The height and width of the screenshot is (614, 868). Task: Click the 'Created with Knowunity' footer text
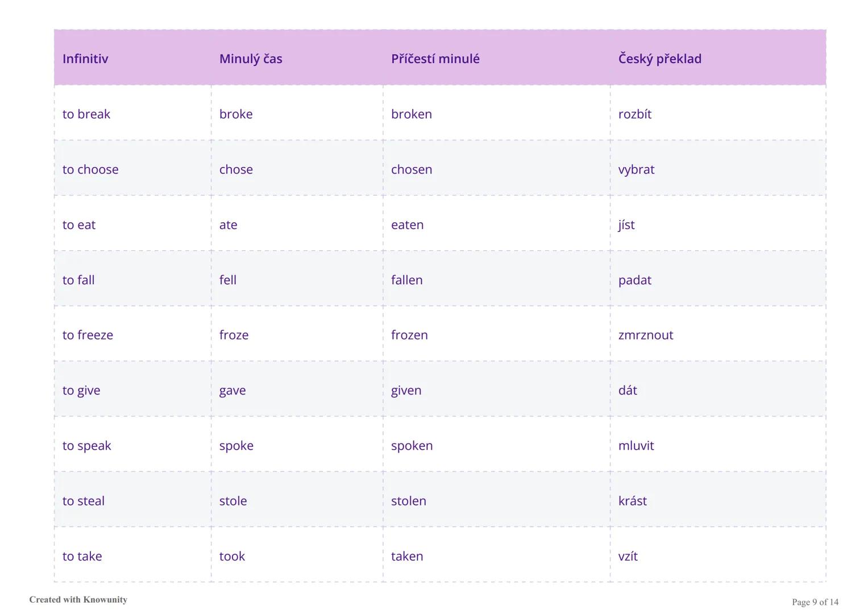(x=78, y=600)
